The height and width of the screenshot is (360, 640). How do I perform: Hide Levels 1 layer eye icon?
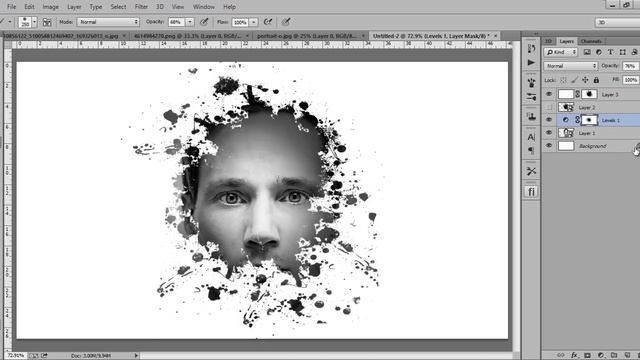(x=549, y=120)
